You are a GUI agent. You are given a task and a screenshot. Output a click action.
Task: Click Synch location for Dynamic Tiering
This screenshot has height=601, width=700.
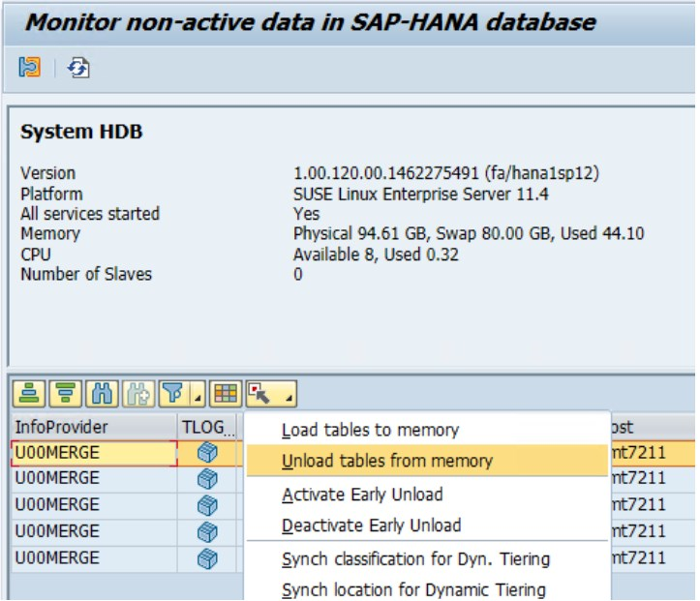click(413, 589)
